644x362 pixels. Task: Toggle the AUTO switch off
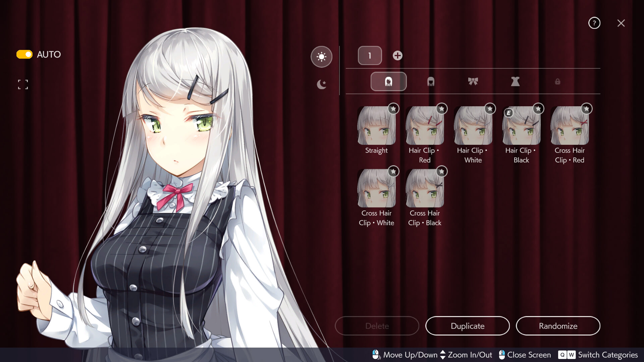coord(24,54)
